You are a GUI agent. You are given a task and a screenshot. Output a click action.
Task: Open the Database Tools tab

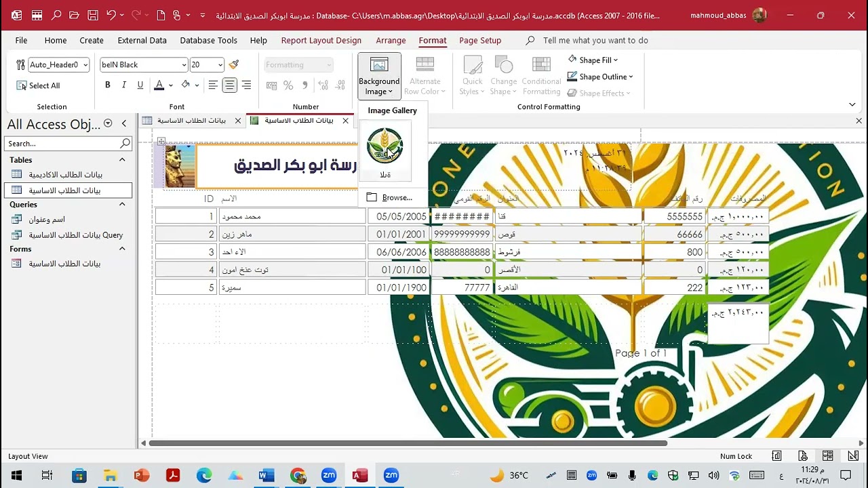pyautogui.click(x=208, y=40)
